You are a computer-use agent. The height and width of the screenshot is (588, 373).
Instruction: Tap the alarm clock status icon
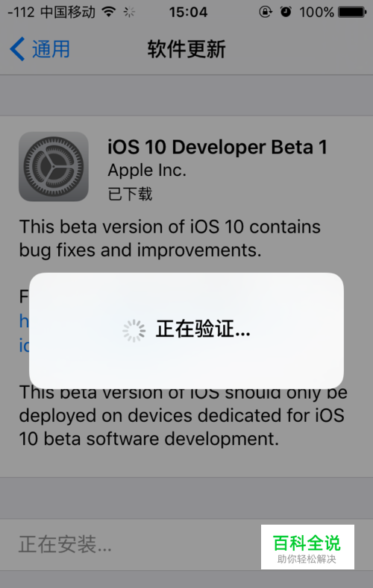pos(286,12)
